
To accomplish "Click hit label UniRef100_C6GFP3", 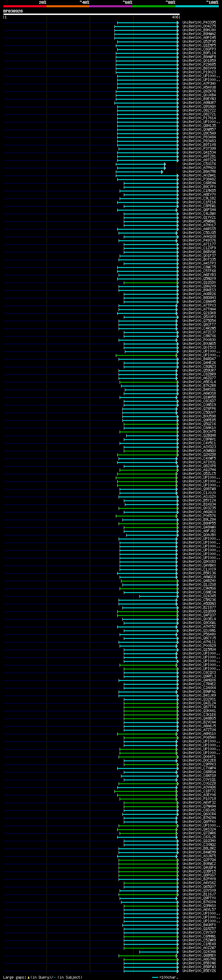I will click(199, 49).
